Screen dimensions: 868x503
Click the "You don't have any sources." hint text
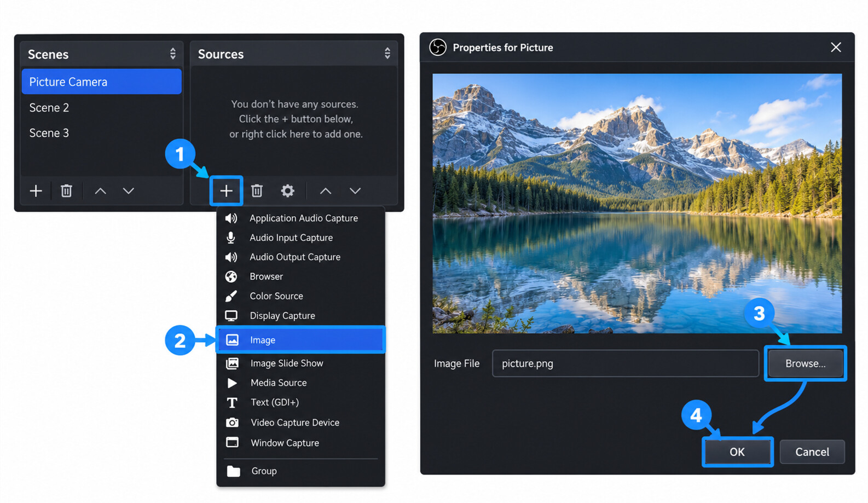coord(294,104)
